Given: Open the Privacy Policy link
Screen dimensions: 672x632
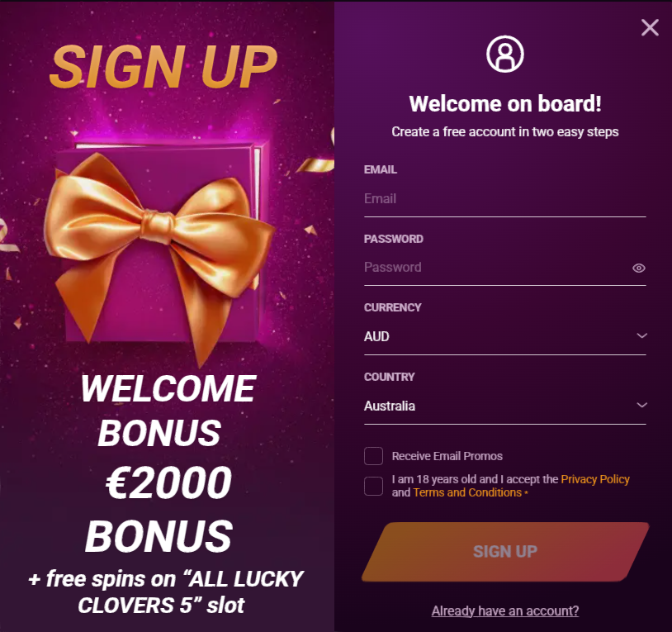Looking at the screenshot, I should [595, 479].
